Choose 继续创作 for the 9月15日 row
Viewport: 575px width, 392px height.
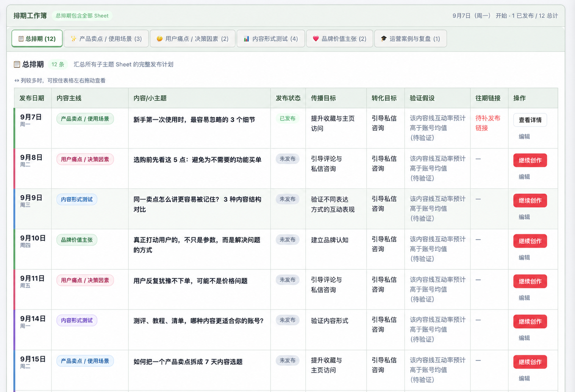pyautogui.click(x=530, y=362)
